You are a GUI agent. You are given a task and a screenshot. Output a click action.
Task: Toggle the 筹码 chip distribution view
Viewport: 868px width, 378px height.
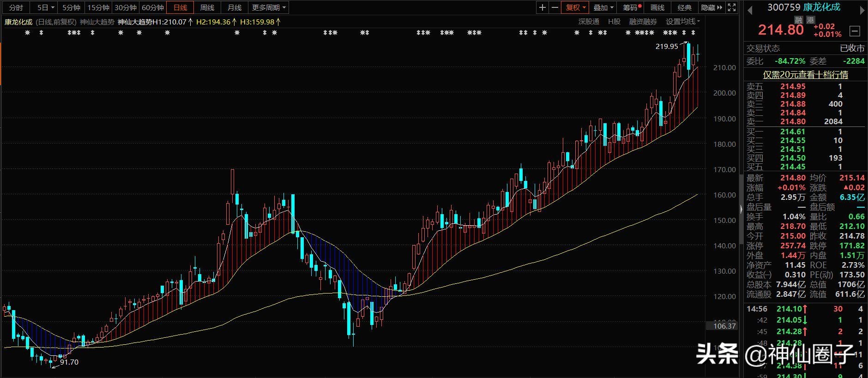click(632, 7)
